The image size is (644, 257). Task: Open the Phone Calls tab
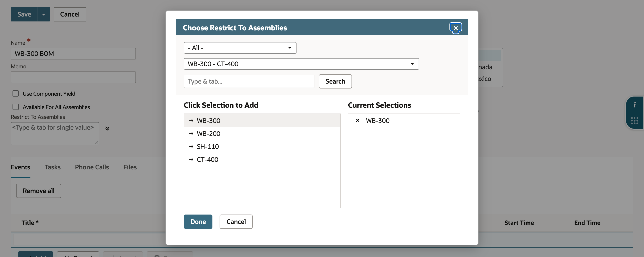[92, 167]
